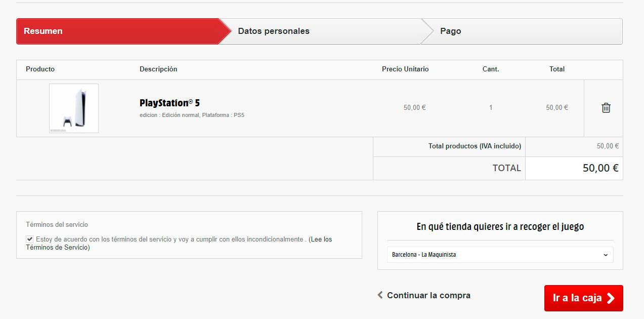Image resolution: width=644 pixels, height=319 pixels.
Task: Click the back arrow beside Continuar la compra
Action: pyautogui.click(x=380, y=295)
